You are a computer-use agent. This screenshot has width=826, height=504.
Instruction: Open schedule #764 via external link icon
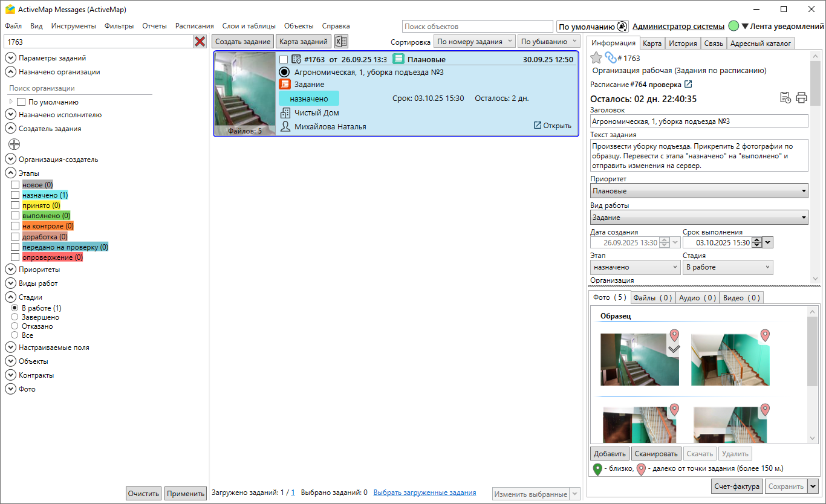[x=688, y=85]
